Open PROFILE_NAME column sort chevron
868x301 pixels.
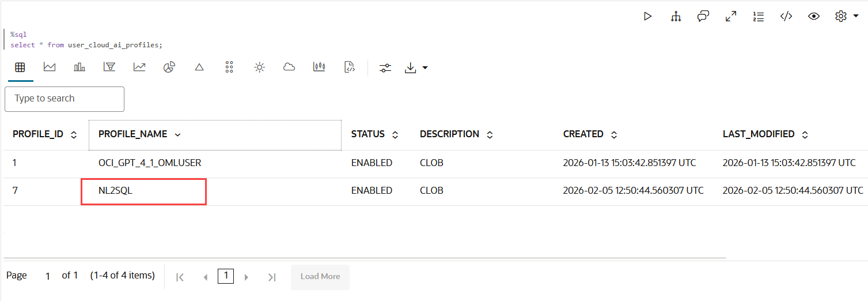(x=177, y=134)
